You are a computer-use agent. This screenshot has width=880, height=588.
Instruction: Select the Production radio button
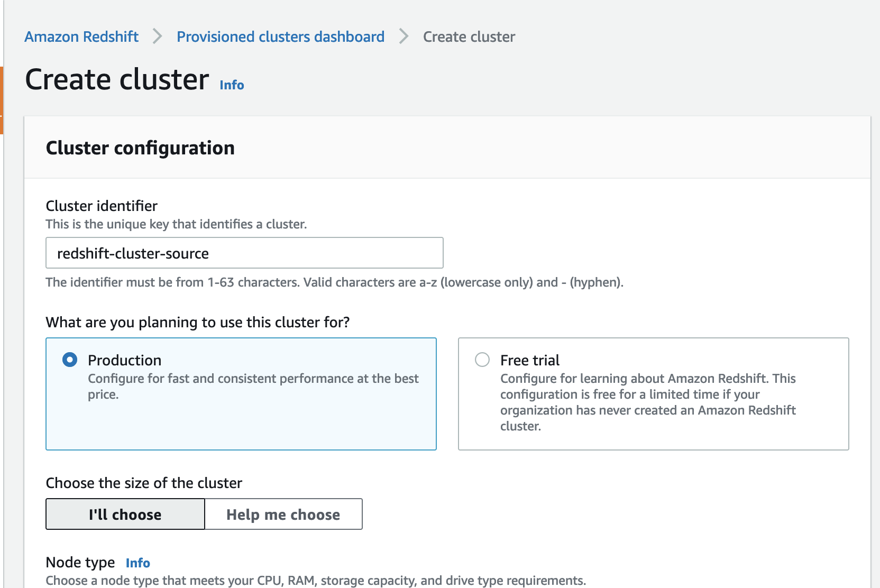point(70,360)
